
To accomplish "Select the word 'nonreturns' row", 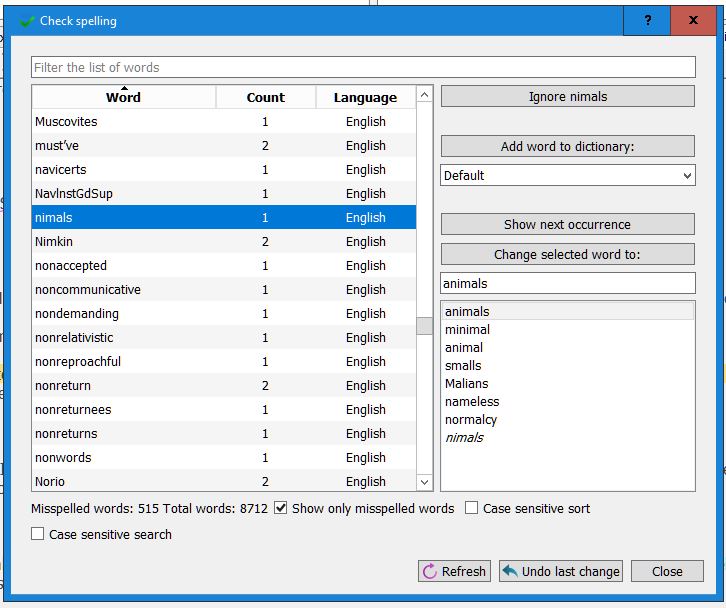I will tap(224, 434).
